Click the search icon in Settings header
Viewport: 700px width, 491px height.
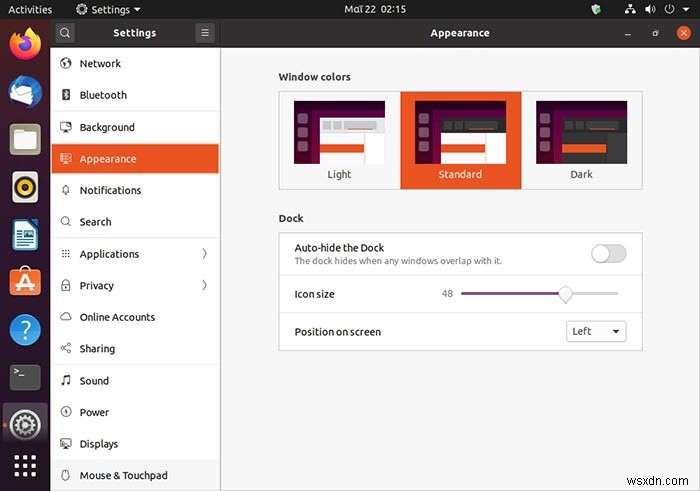pos(65,33)
